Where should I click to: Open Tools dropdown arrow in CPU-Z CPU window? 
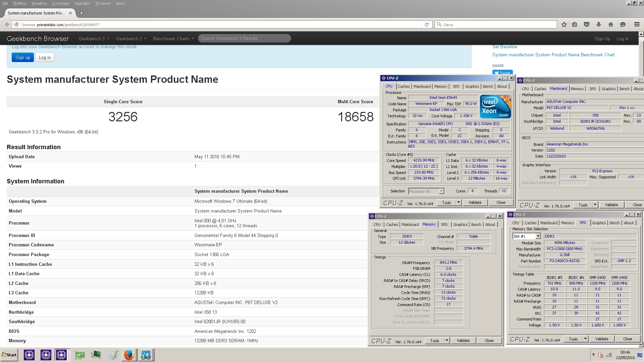pos(459,202)
